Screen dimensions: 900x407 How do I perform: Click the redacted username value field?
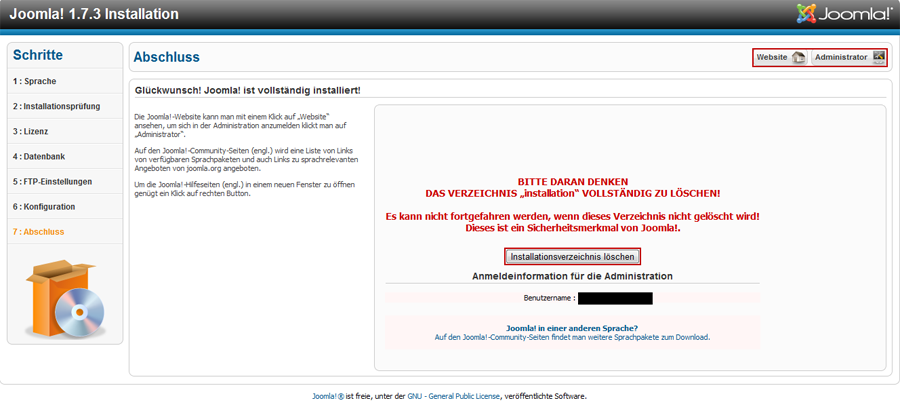[615, 299]
